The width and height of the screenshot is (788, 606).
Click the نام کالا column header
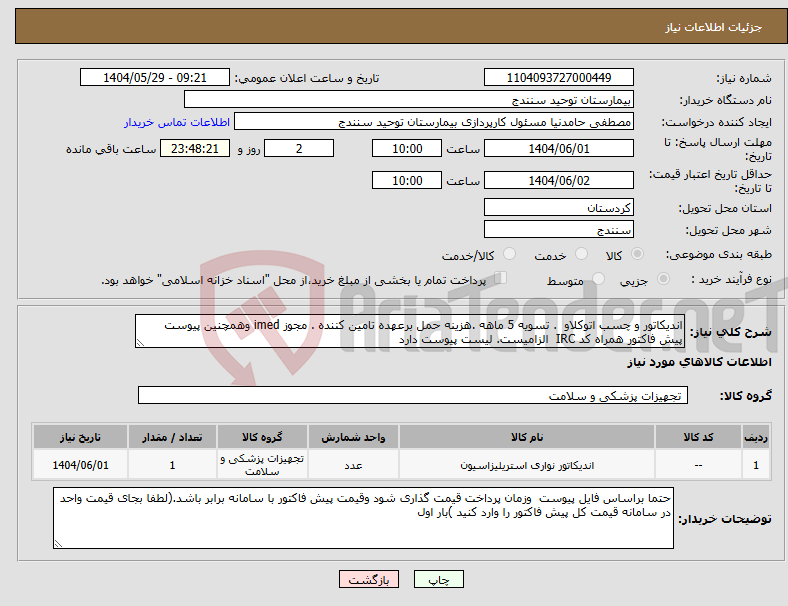pos(527,437)
